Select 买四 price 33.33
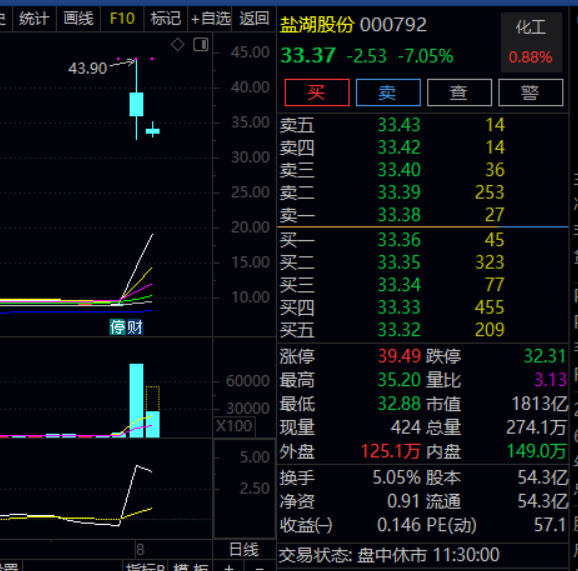578x571 pixels. (399, 307)
